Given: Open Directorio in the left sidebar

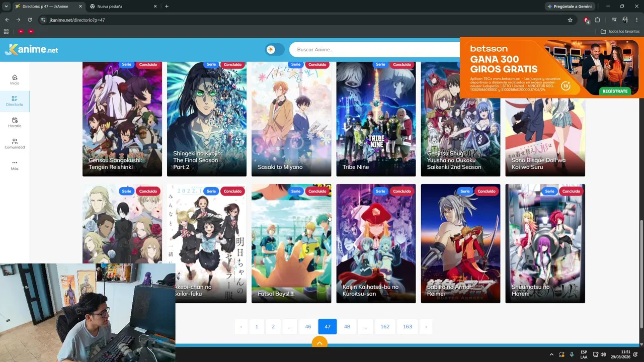Looking at the screenshot, I should pos(15,101).
